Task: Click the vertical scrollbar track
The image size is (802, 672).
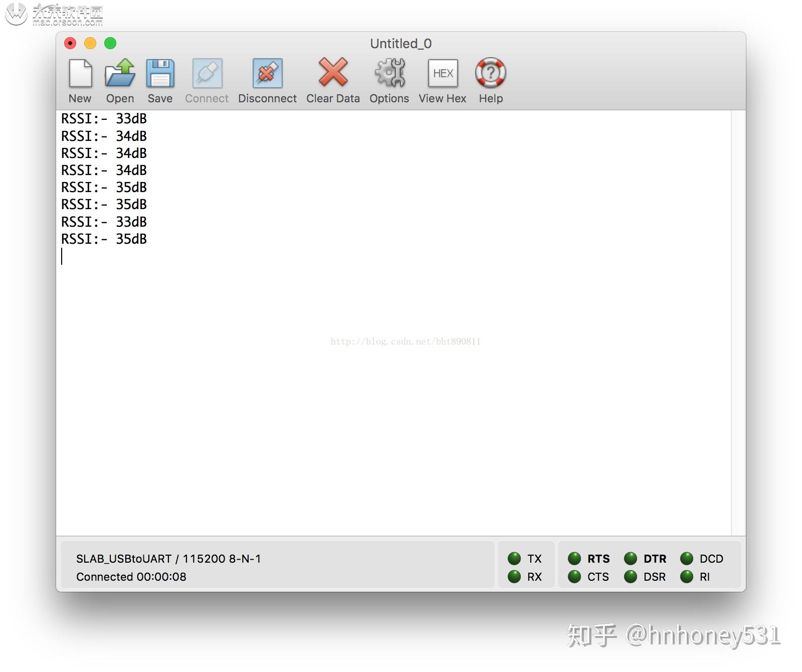Action: coord(738,323)
